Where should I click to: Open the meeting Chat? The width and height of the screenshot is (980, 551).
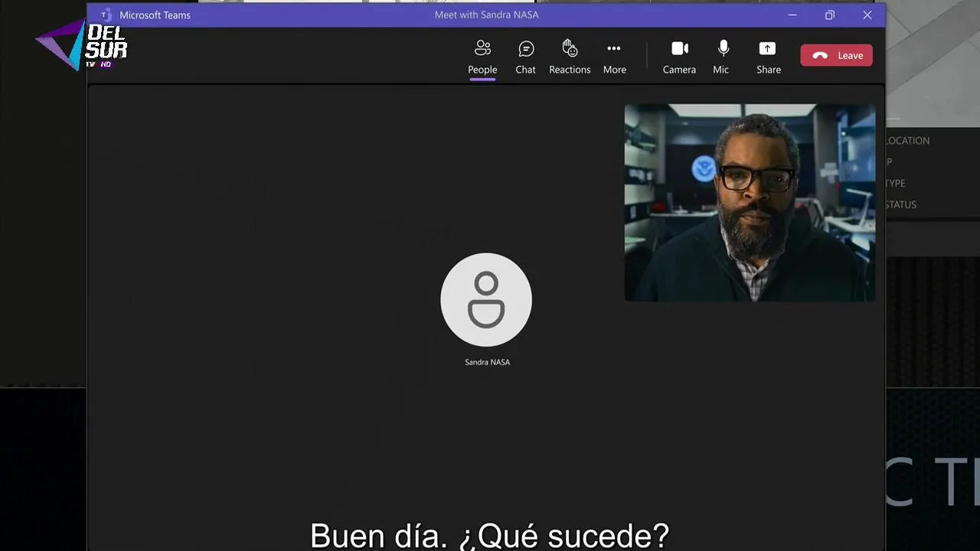(x=525, y=57)
